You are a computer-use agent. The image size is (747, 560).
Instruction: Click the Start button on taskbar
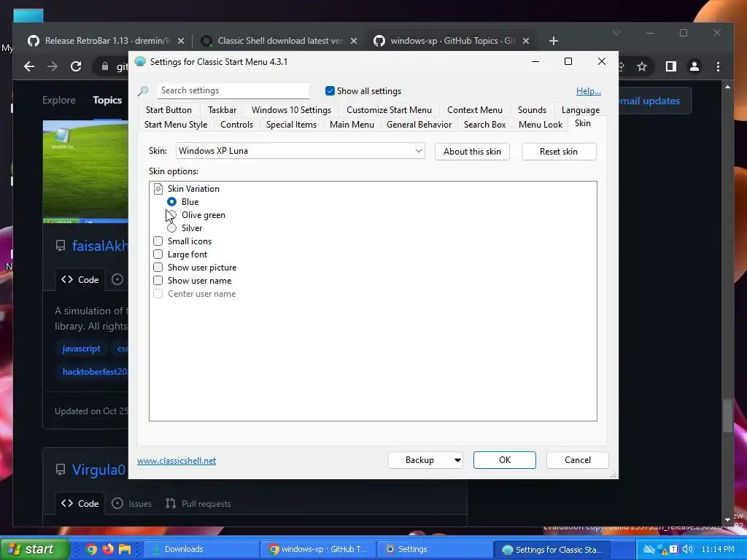(34, 549)
